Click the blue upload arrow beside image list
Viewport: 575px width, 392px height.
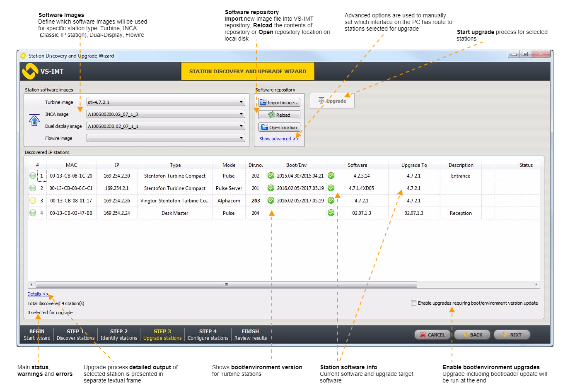34,120
